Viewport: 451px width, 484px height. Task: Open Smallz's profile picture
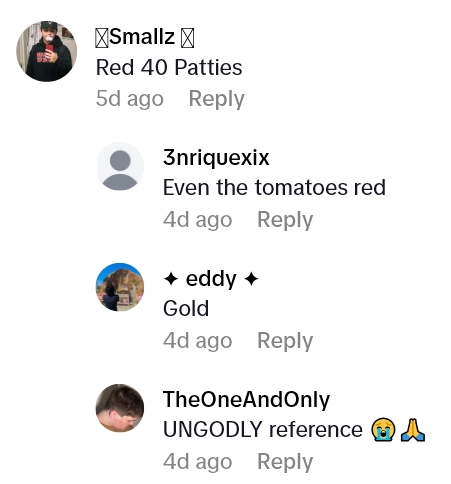tap(47, 51)
